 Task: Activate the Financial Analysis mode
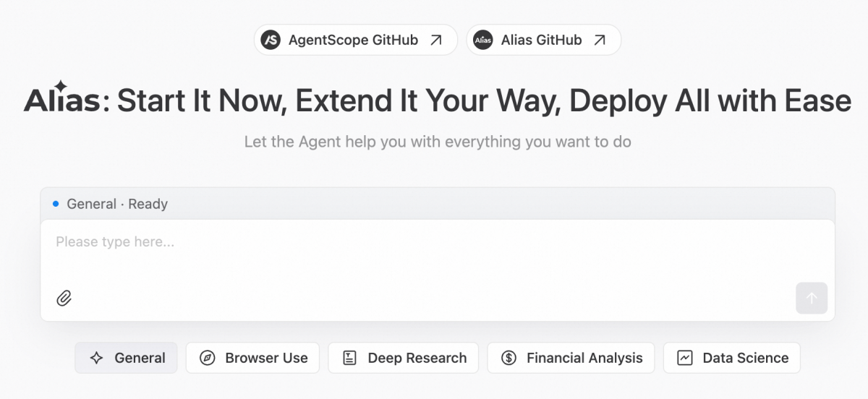(571, 358)
